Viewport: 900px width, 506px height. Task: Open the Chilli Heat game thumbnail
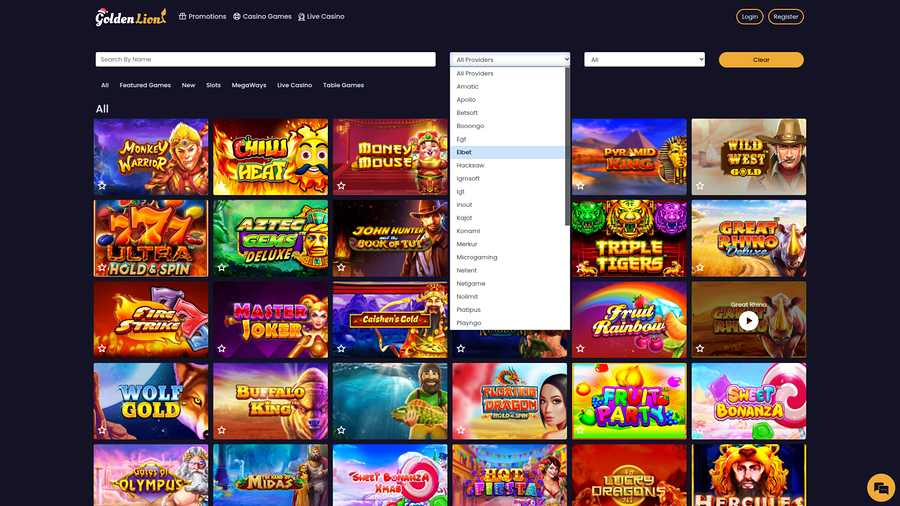(270, 157)
